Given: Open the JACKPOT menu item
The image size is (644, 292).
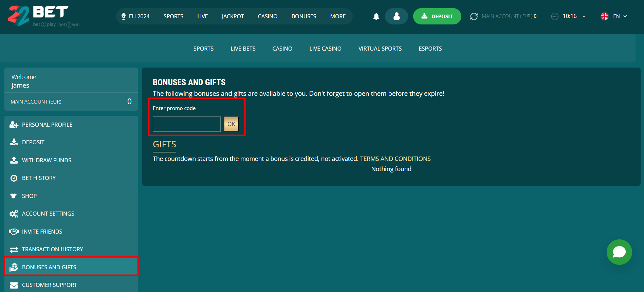Looking at the screenshot, I should coord(233,16).
